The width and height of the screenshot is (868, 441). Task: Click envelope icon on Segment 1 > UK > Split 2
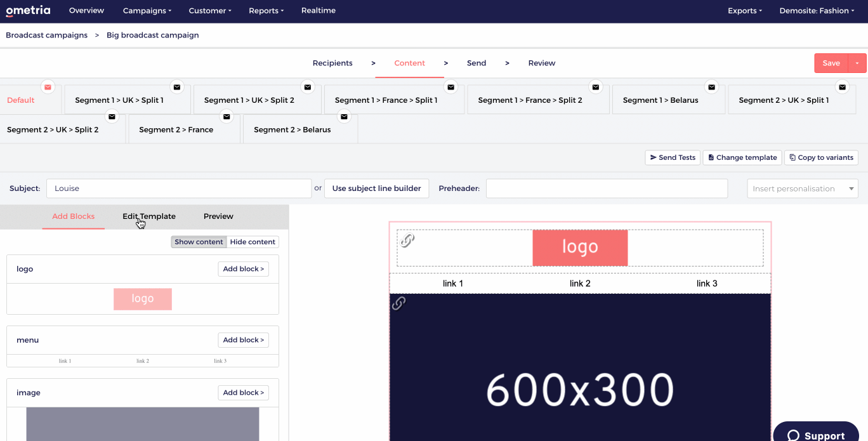coord(308,87)
